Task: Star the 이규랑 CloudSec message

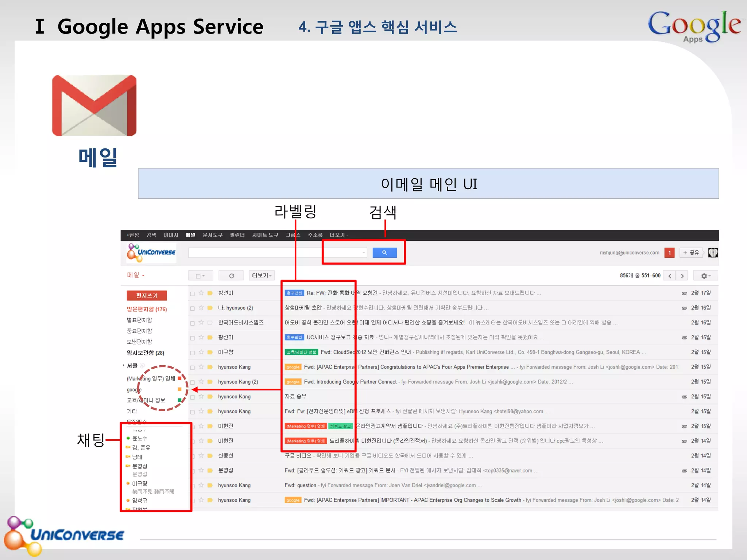Action: click(x=201, y=352)
